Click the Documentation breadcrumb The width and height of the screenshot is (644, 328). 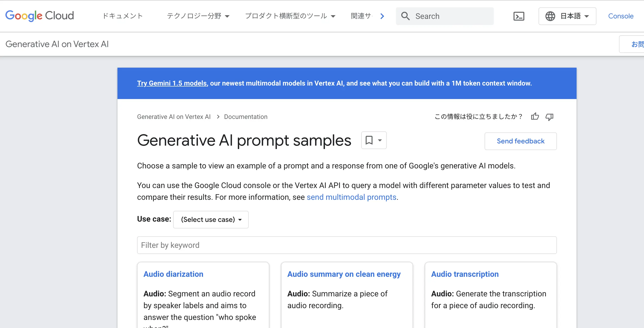(245, 117)
